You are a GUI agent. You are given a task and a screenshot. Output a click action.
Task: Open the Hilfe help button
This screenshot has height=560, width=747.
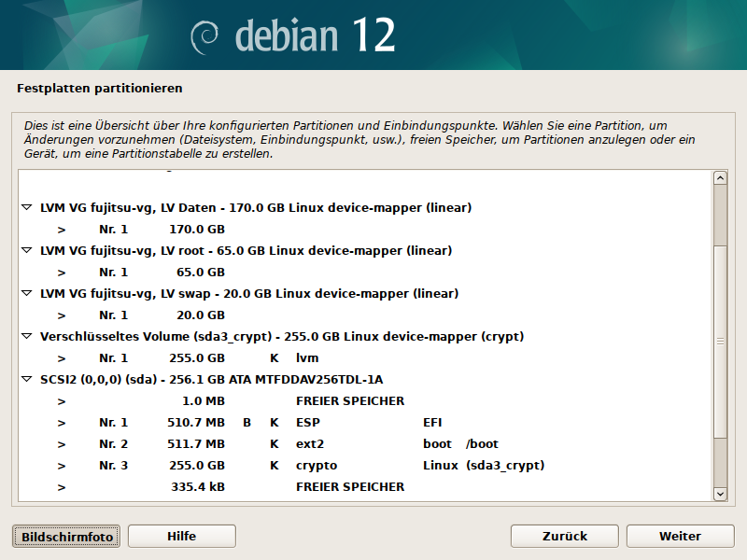pyautogui.click(x=181, y=536)
